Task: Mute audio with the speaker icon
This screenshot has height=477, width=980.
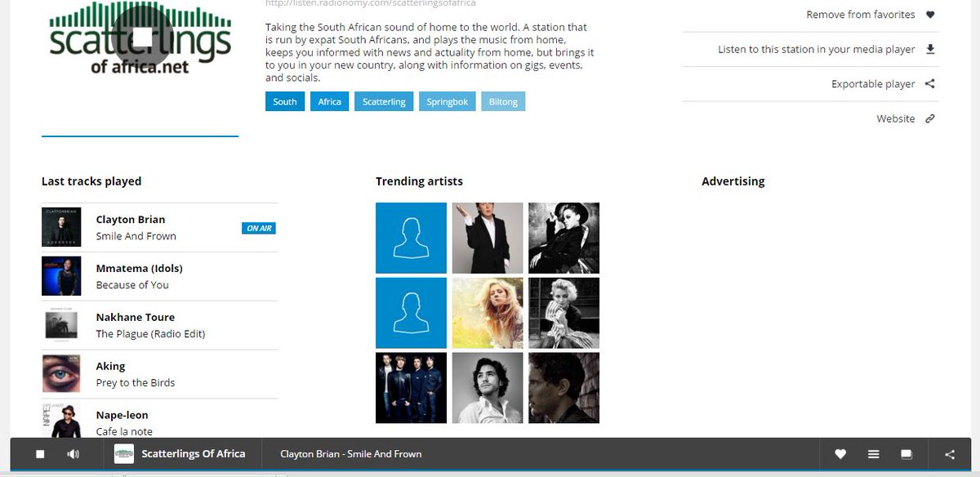Action: click(x=73, y=454)
